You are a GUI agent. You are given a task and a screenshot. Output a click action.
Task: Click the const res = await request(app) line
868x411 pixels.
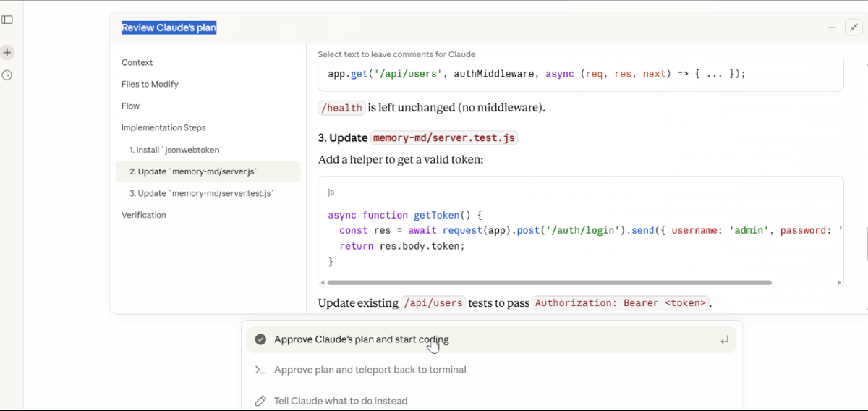coord(592,230)
